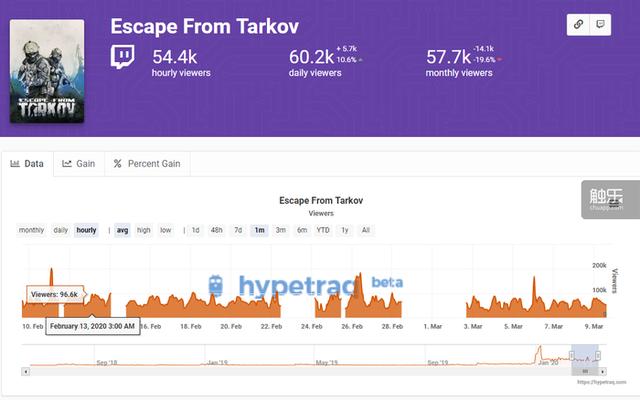Set chart range to All
The height and width of the screenshot is (400, 640).
point(366,230)
